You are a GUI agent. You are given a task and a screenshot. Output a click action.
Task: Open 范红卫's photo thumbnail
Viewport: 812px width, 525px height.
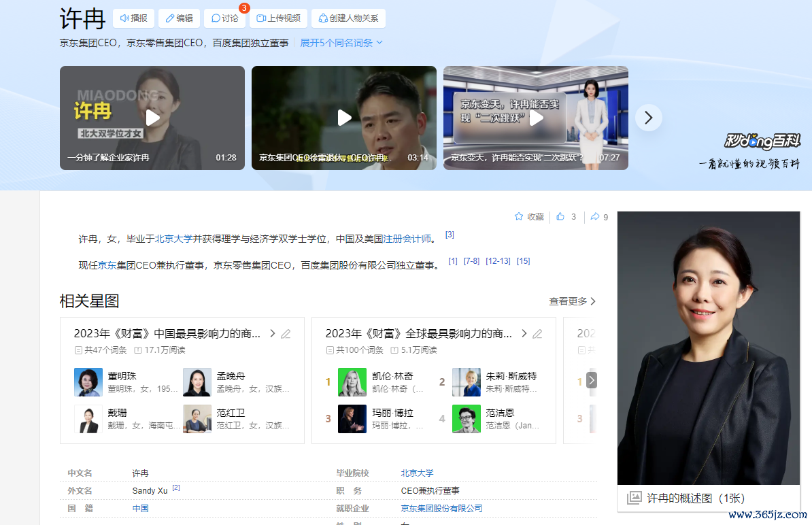click(197, 419)
